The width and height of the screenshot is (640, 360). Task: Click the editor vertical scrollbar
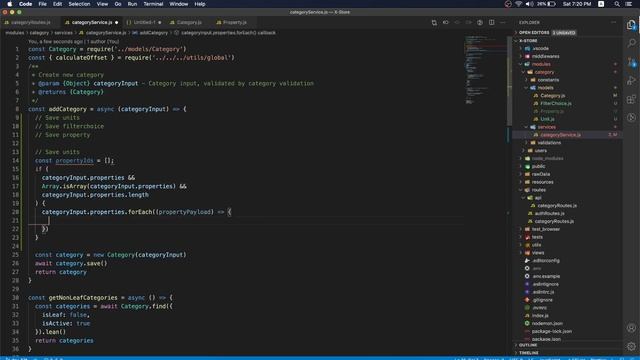point(509,82)
